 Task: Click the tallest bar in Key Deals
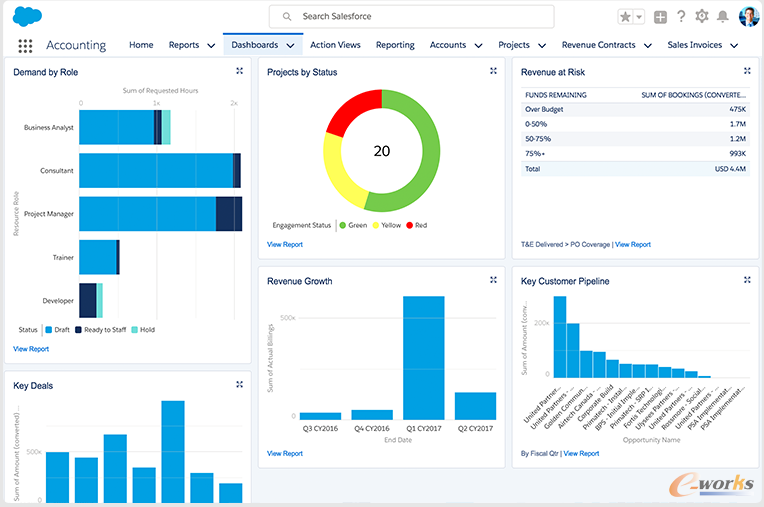tap(173, 451)
